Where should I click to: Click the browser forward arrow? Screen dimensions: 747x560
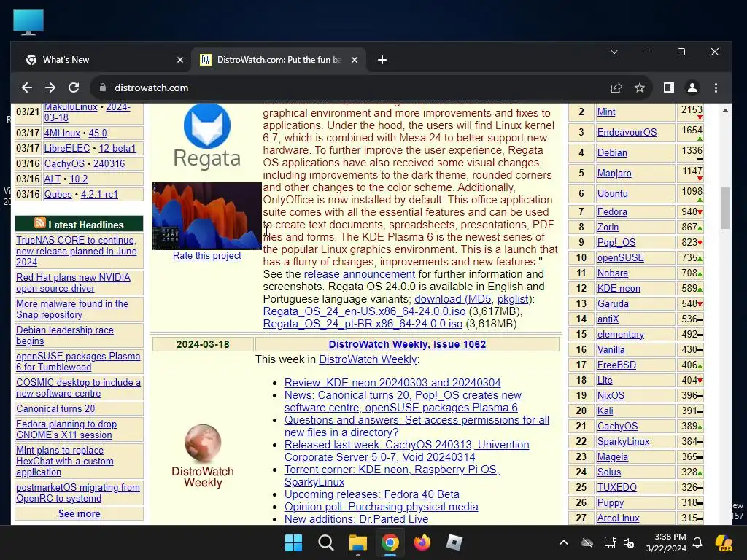coord(50,87)
